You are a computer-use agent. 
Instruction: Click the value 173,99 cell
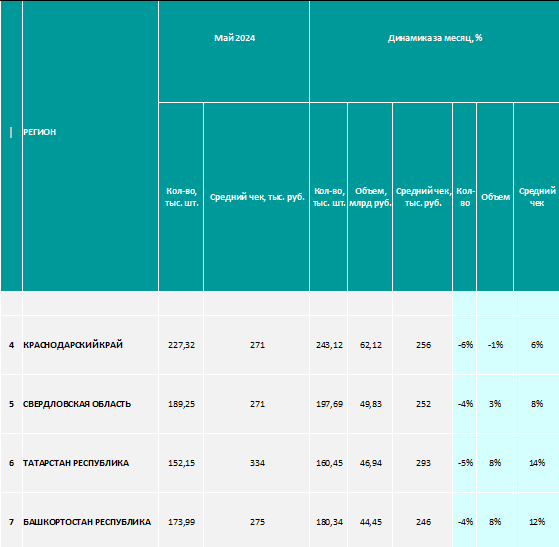pyautogui.click(x=181, y=520)
